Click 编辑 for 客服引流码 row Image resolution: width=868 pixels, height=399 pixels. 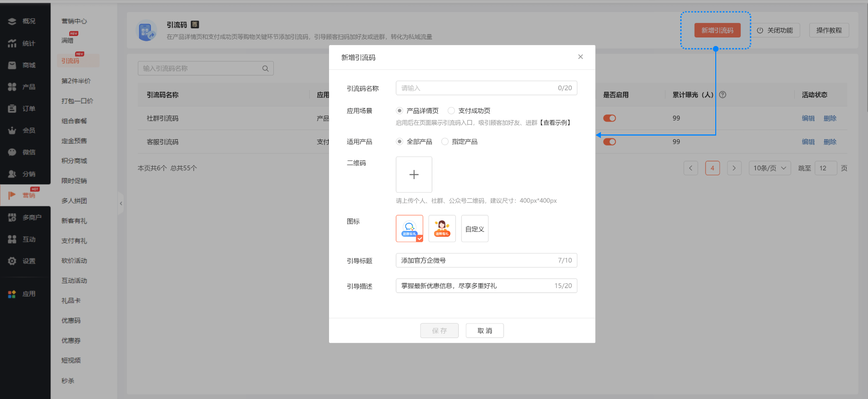point(808,142)
